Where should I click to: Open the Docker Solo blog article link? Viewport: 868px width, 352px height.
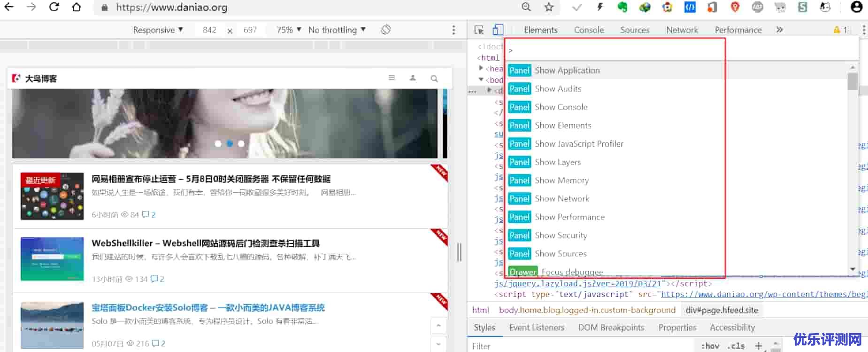[208, 307]
